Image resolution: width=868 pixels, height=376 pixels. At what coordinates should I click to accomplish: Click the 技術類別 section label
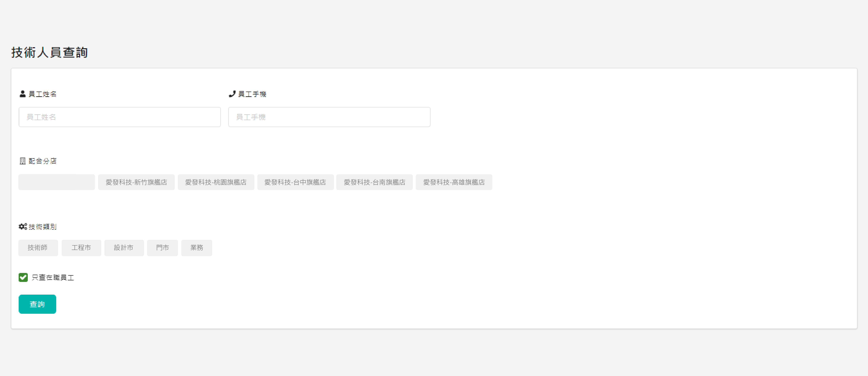click(43, 227)
